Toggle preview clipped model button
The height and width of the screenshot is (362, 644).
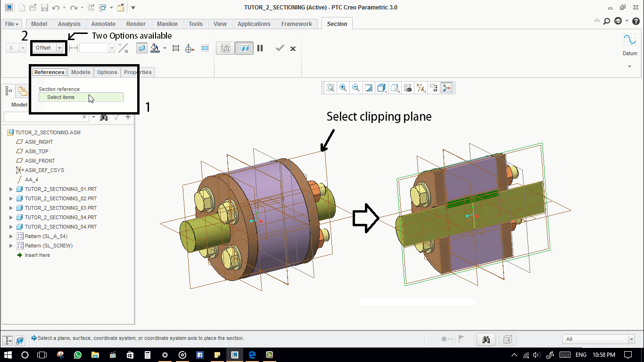(244, 48)
